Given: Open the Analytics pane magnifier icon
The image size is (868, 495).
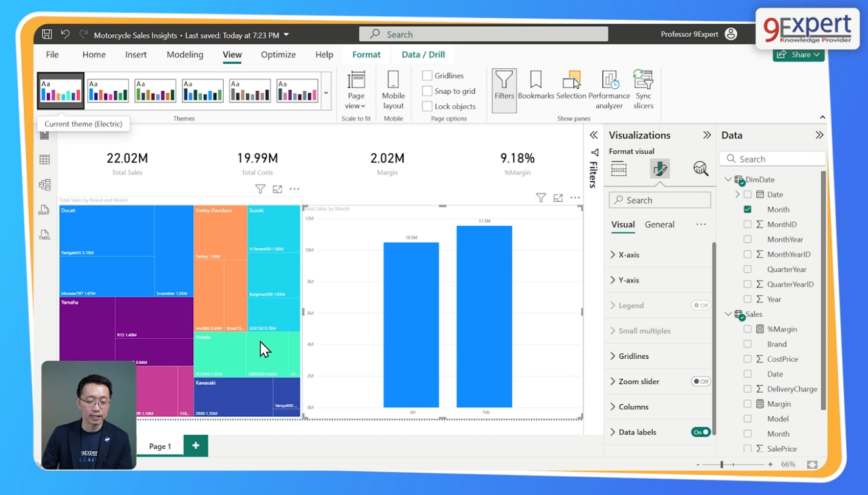Looking at the screenshot, I should pyautogui.click(x=700, y=168).
